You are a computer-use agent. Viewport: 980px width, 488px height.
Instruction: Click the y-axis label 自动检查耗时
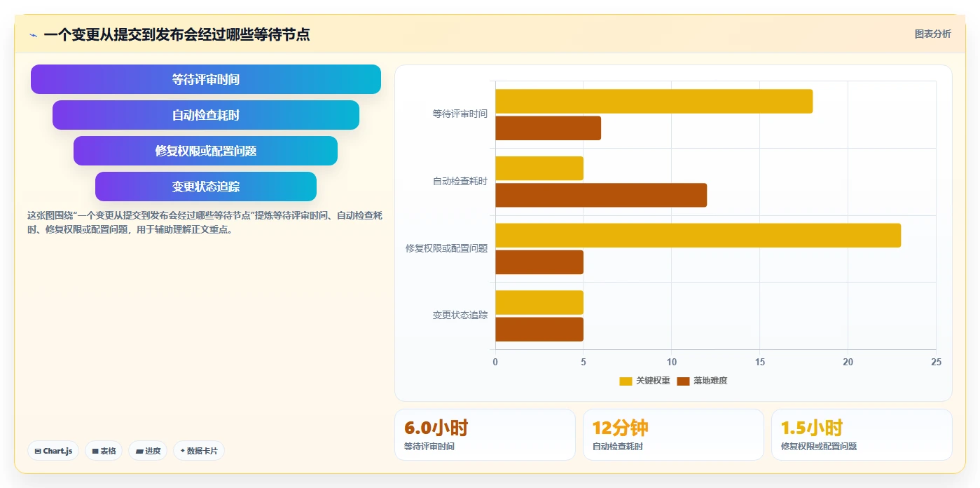pos(460,181)
